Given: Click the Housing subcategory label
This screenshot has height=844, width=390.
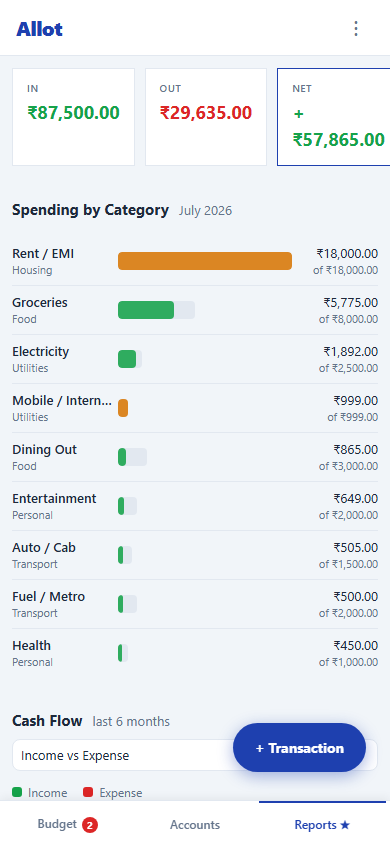Looking at the screenshot, I should click(x=32, y=270).
